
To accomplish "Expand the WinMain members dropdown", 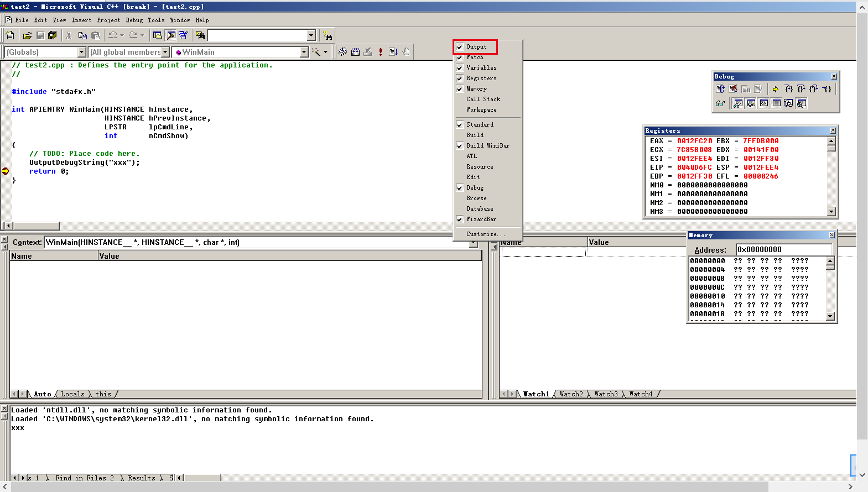I will pyautogui.click(x=304, y=52).
